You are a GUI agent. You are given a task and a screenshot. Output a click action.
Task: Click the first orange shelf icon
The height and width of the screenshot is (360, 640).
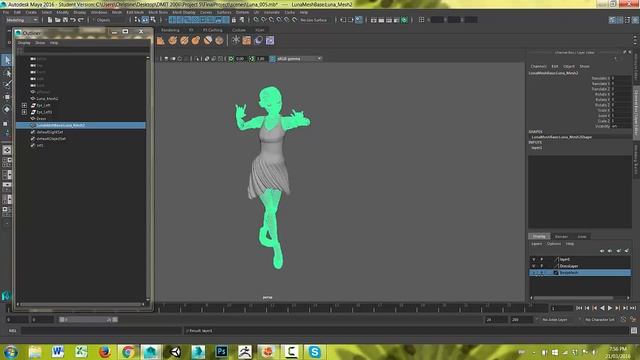pos(161,40)
